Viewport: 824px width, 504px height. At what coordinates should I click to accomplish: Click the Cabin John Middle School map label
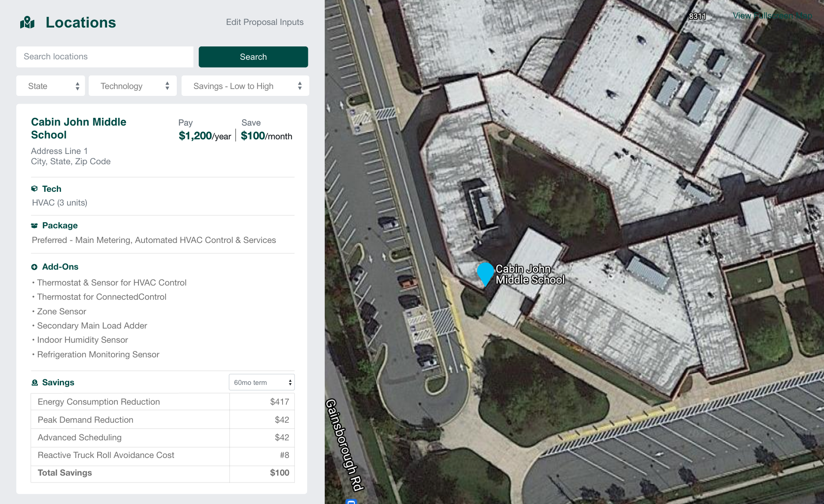[x=530, y=274]
